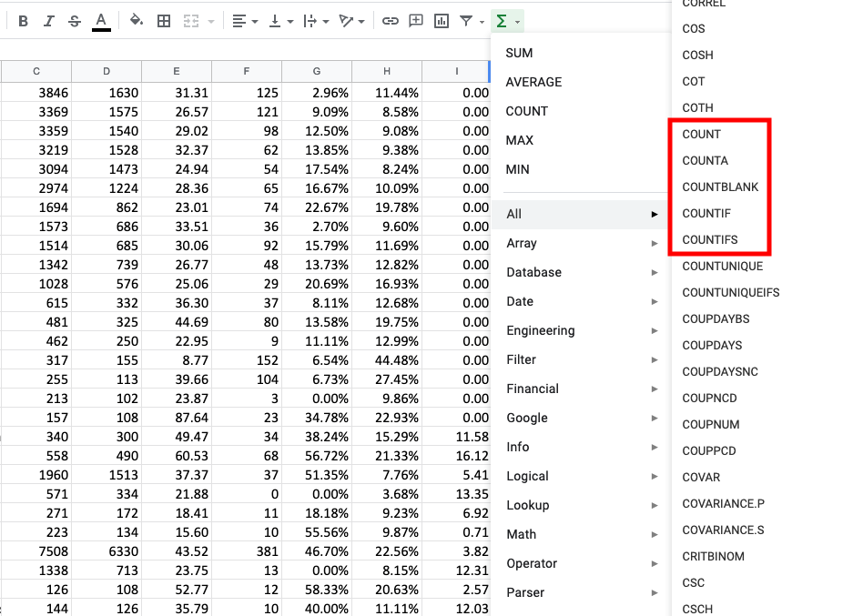
Task: Click cell containing 87.64
Action: (177, 418)
